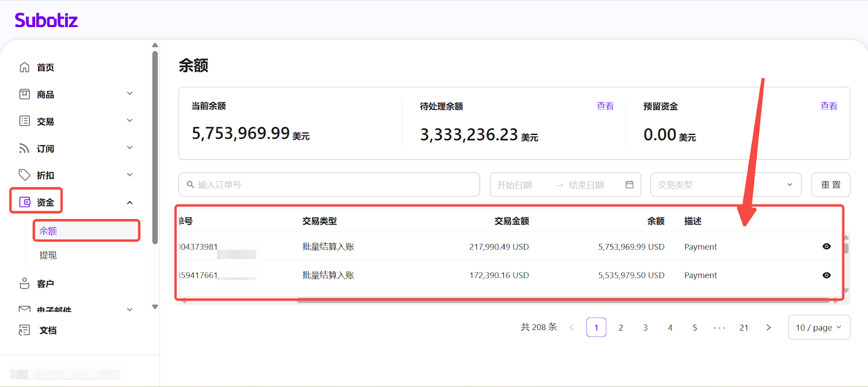Screen dimensions: 868x387
Task: Open the calendar icon in date range
Action: [629, 185]
